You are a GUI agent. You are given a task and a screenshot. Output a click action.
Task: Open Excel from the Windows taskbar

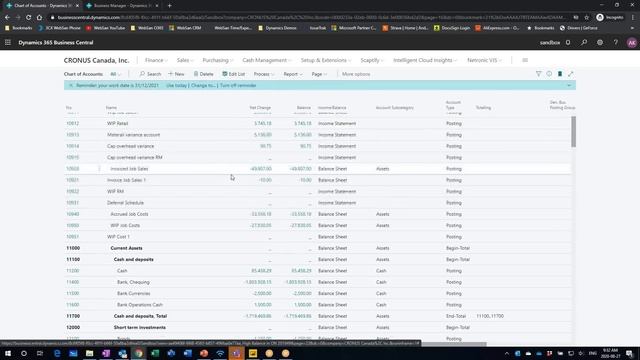point(155,353)
